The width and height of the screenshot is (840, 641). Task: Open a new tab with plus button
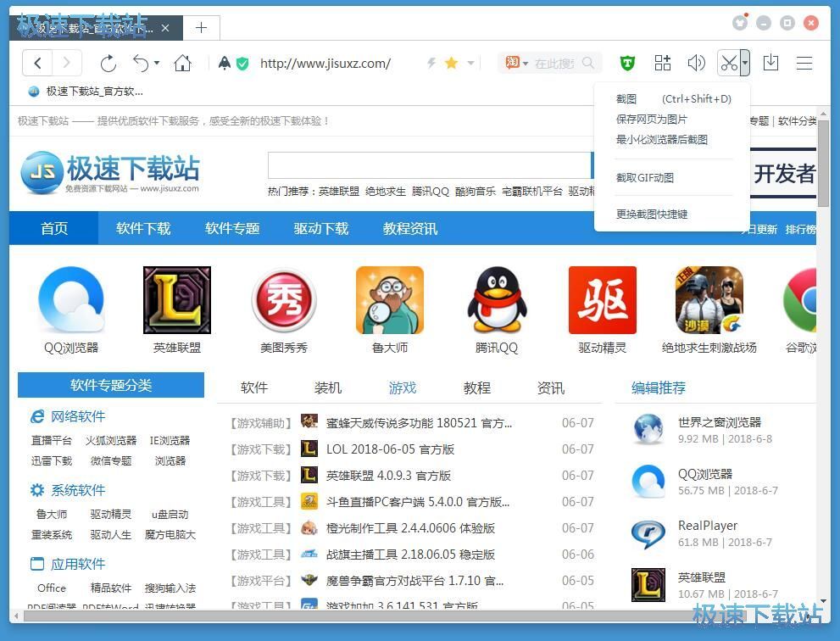pyautogui.click(x=201, y=28)
